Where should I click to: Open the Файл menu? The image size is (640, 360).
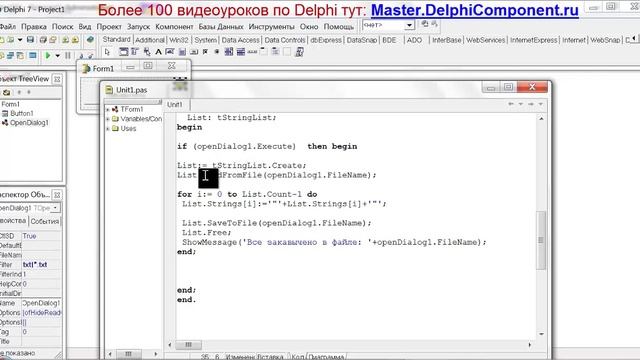8,27
